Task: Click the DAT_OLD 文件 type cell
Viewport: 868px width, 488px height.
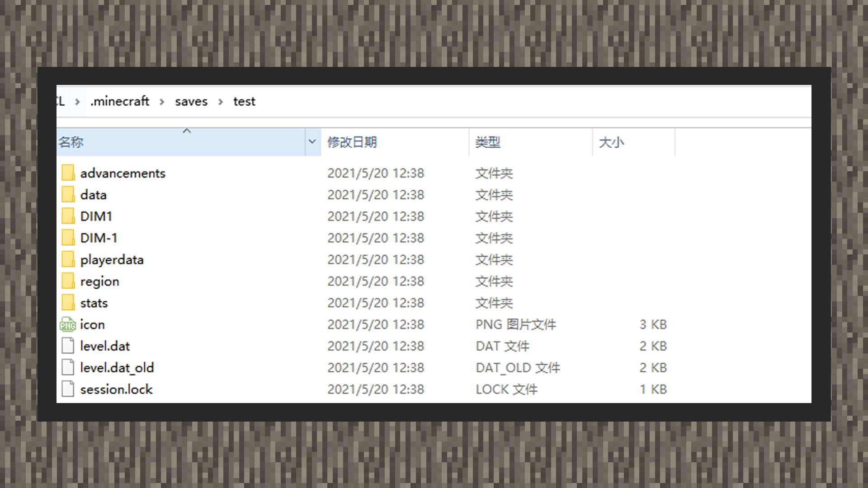Action: [518, 368]
